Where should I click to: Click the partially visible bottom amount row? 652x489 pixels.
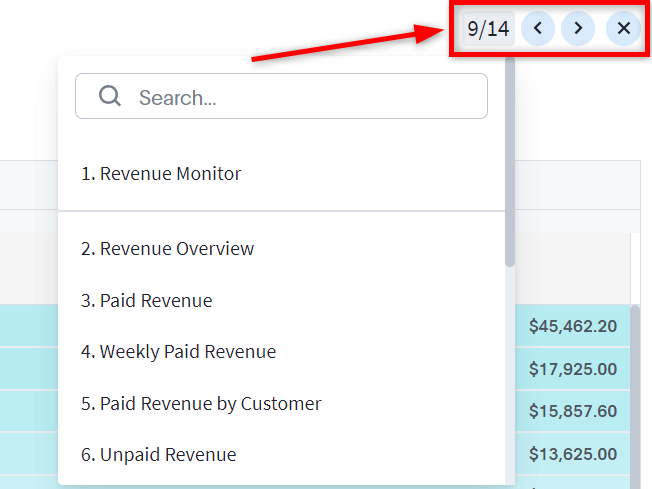click(572, 483)
